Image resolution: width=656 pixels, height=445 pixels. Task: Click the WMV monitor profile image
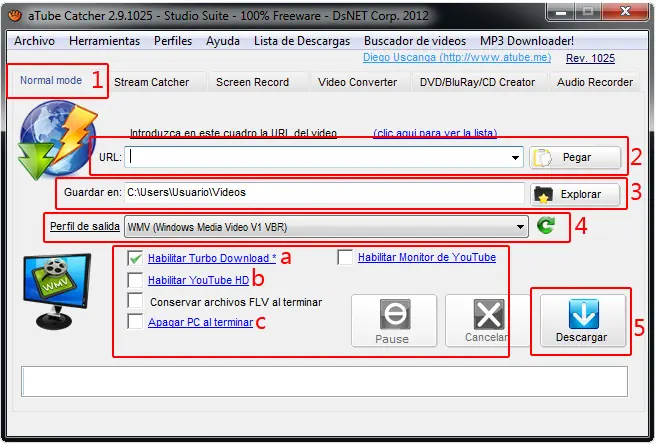tap(57, 291)
